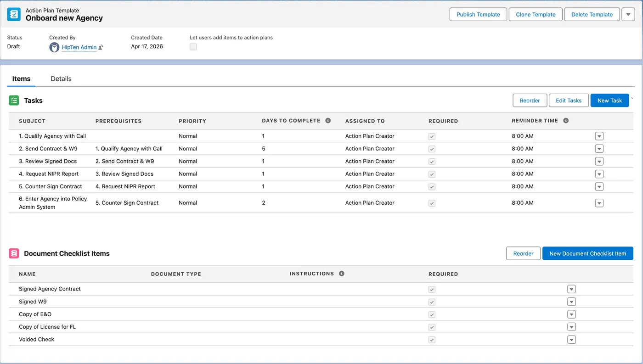This screenshot has width=643, height=364.
Task: Open row actions menu for Signed W9
Action: coord(571,302)
